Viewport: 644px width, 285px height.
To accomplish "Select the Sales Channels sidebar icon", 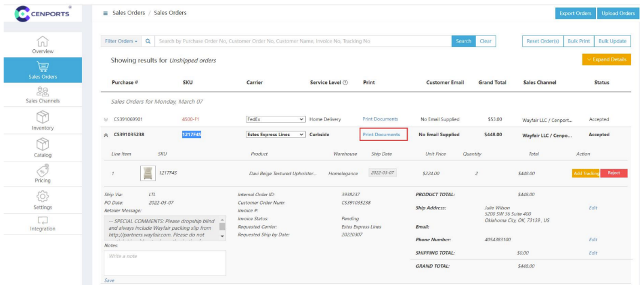I will pyautogui.click(x=43, y=91).
